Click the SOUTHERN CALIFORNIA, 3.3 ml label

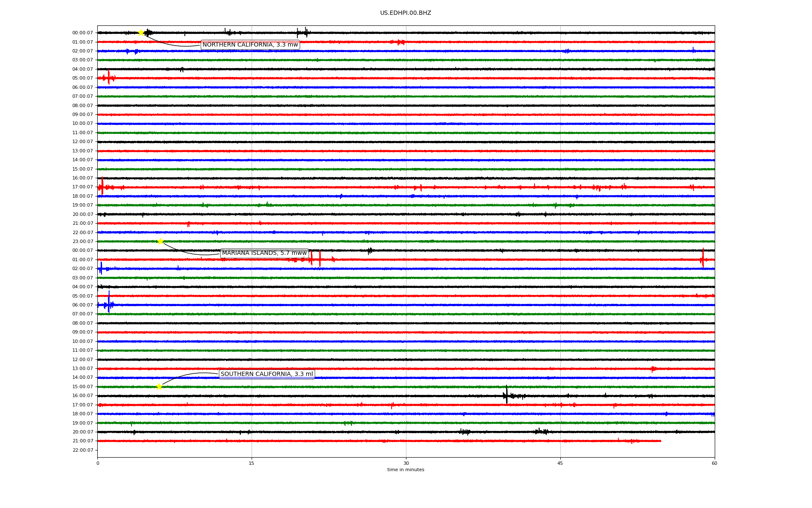tap(266, 374)
